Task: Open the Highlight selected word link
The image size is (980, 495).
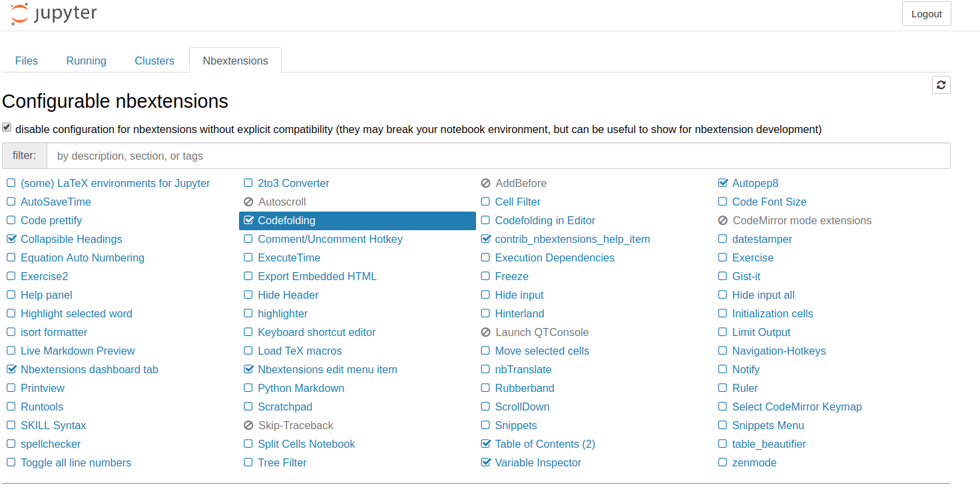Action: tap(77, 313)
